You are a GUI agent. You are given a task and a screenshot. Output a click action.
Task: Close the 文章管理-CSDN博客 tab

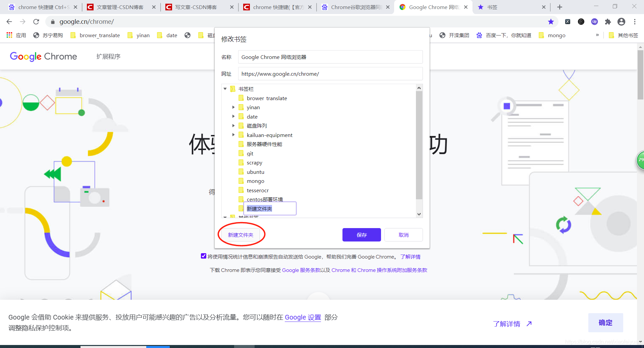tap(154, 7)
